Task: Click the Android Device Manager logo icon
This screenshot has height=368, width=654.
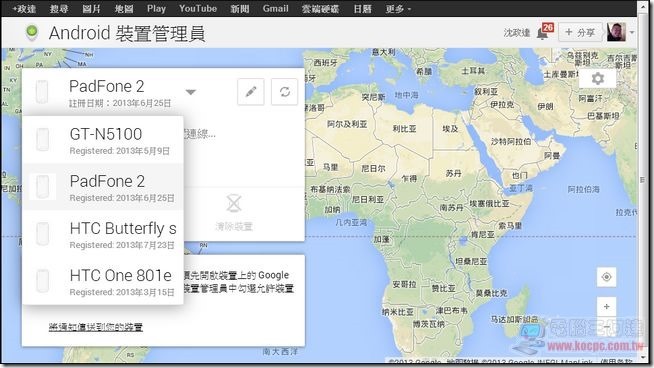Action: coord(32,33)
